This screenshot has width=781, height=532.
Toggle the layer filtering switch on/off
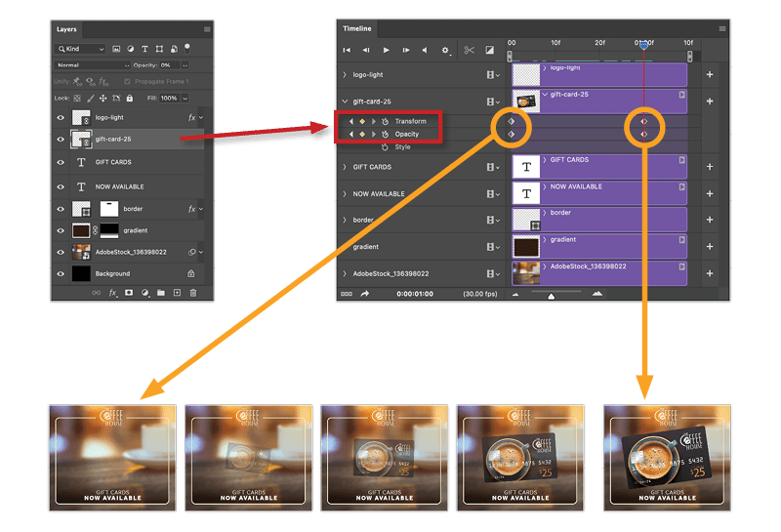187,48
